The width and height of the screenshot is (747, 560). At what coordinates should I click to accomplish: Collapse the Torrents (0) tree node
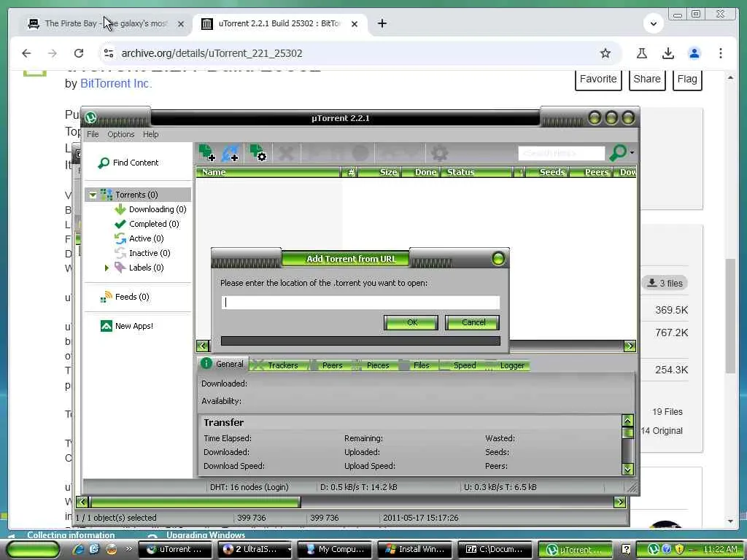[x=93, y=195]
